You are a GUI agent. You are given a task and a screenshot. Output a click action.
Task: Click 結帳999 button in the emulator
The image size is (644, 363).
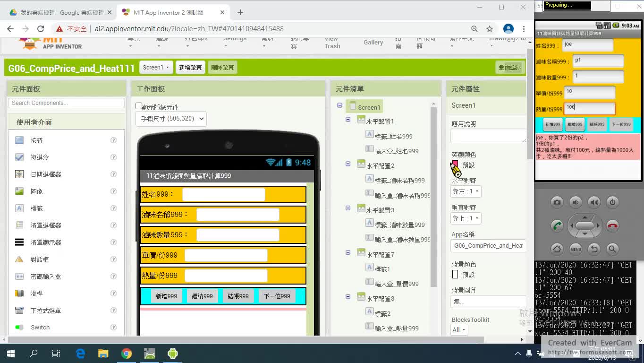coord(597,124)
